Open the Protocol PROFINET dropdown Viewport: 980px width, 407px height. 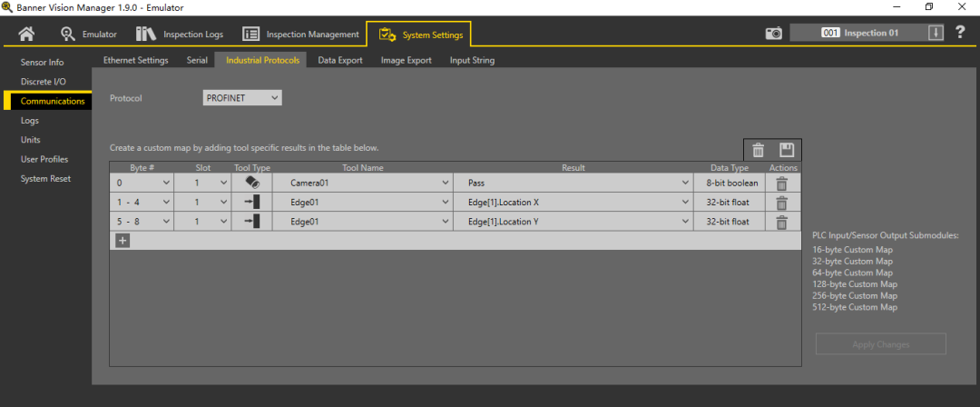coord(242,98)
